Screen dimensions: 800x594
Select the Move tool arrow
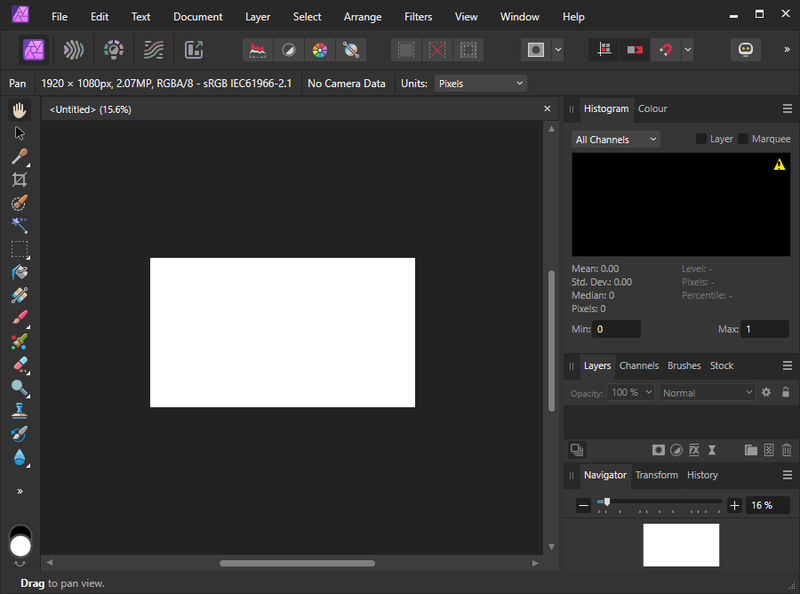point(19,133)
